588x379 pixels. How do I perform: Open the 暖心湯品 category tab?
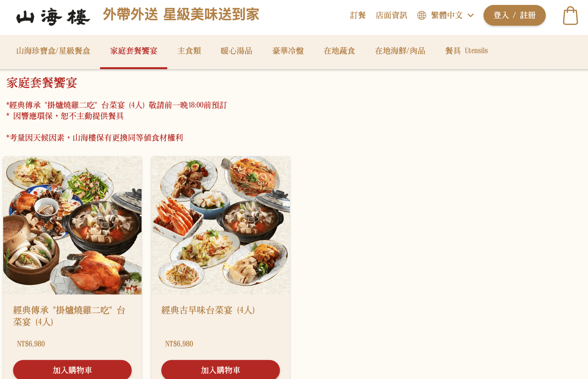tap(236, 51)
